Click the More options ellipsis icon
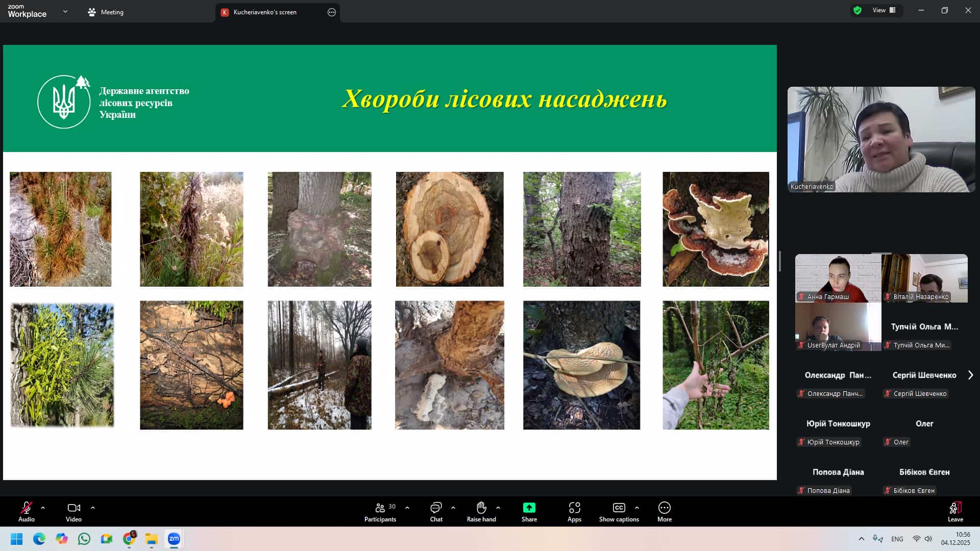 click(664, 508)
